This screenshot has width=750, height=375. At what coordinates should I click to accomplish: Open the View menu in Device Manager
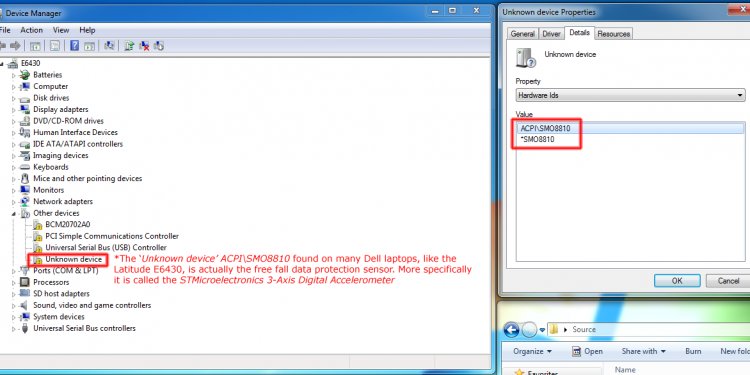coord(61,30)
